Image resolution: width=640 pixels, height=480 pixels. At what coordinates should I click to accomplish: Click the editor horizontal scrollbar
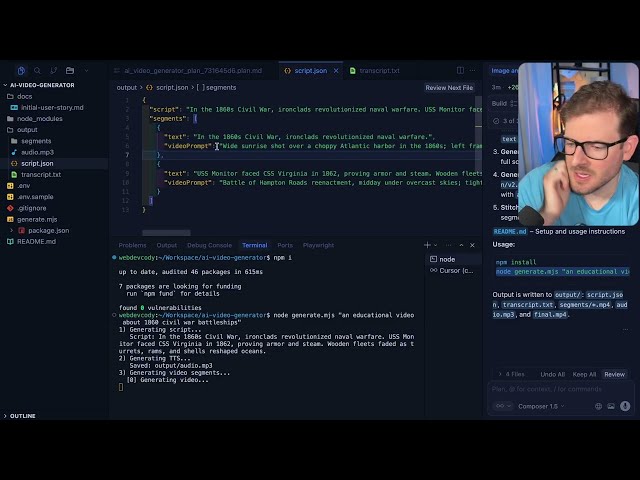[166, 233]
